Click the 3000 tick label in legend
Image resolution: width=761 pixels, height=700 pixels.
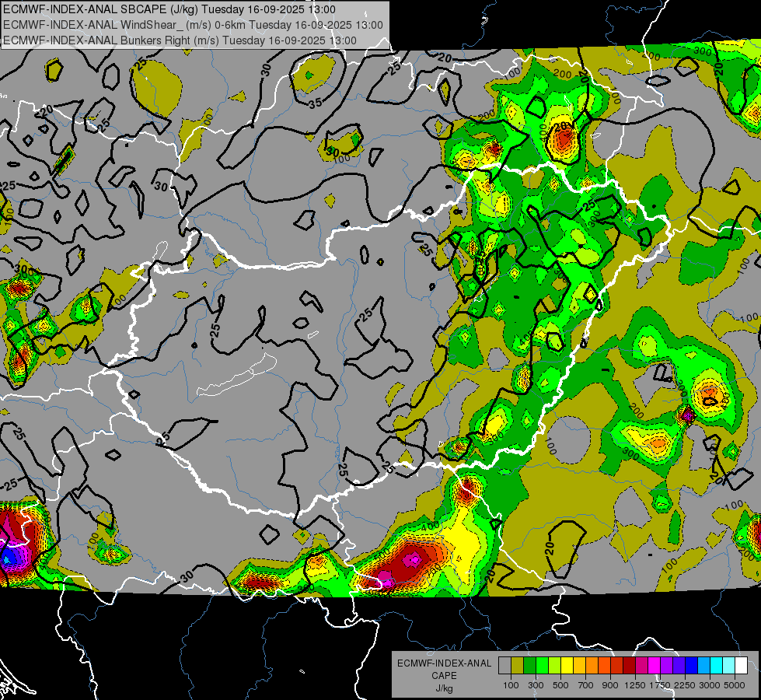tap(710, 685)
